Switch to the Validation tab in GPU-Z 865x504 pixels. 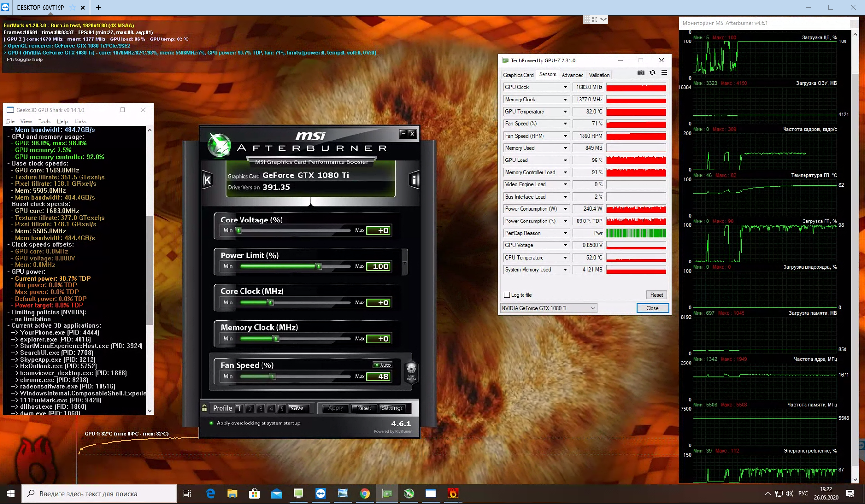[599, 75]
